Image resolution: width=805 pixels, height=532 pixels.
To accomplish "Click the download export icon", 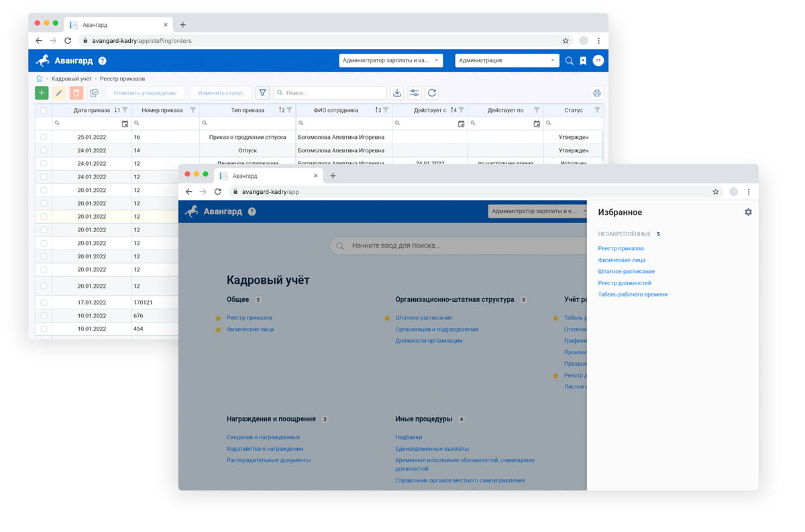I will point(397,93).
